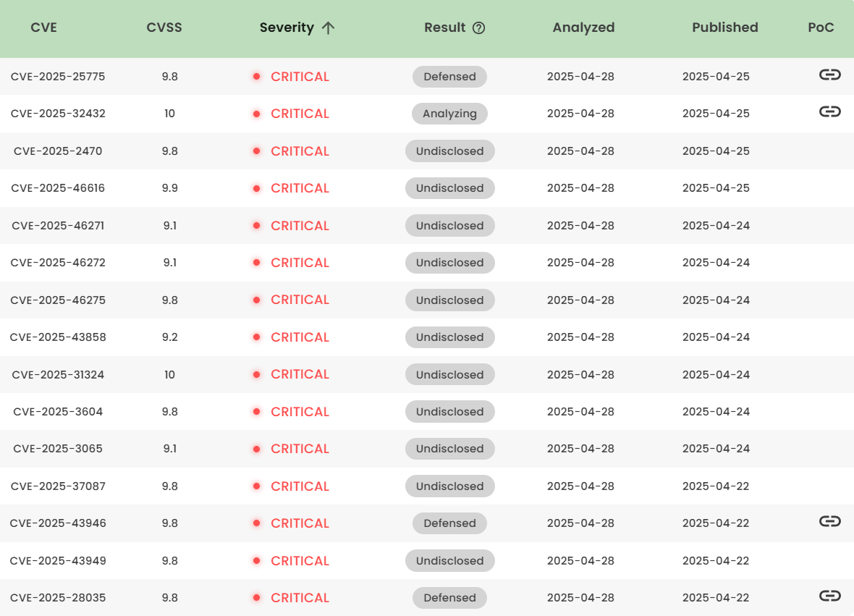The height and width of the screenshot is (616, 854).
Task: Open the CVE-2025-3604 entry
Action: (x=58, y=412)
